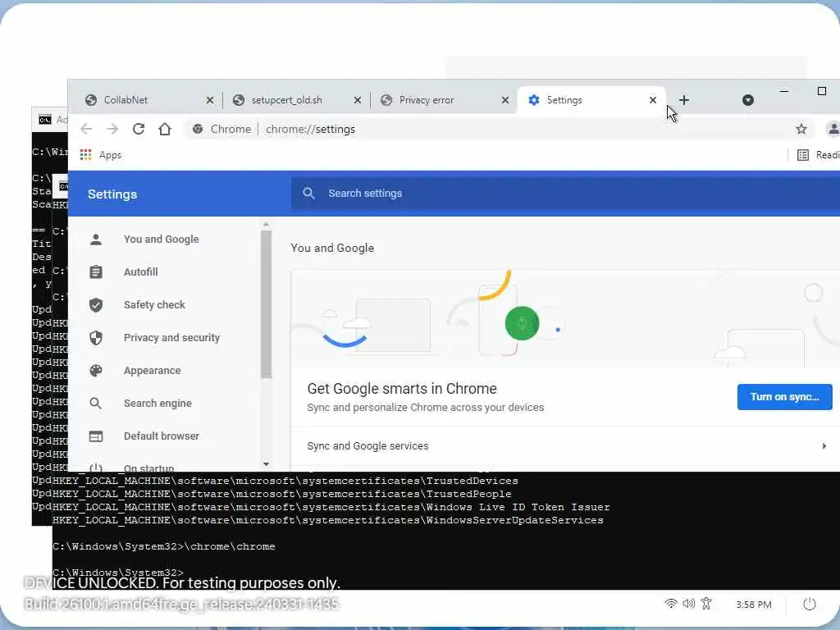Click the TrustedPeople registry line in console

[282, 494]
